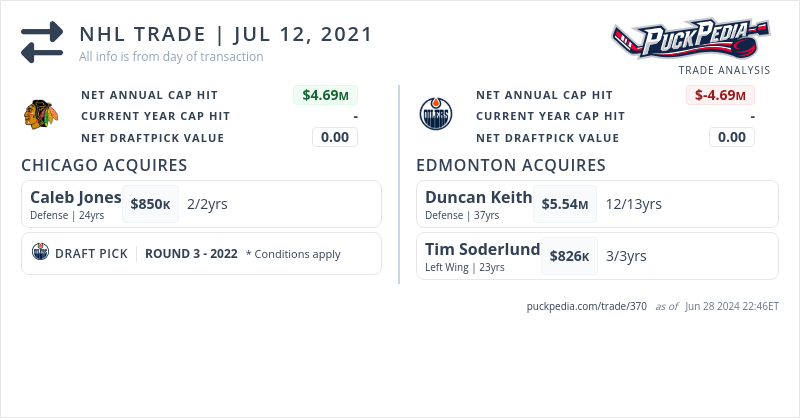Open Duncan Keith player name
Screen dimensions: 800x418
coord(478,197)
